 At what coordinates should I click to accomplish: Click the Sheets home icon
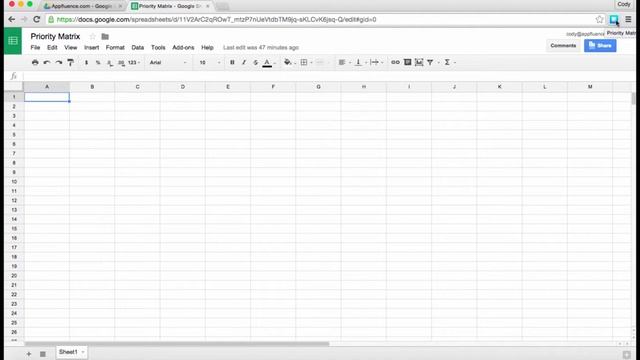coord(13,41)
